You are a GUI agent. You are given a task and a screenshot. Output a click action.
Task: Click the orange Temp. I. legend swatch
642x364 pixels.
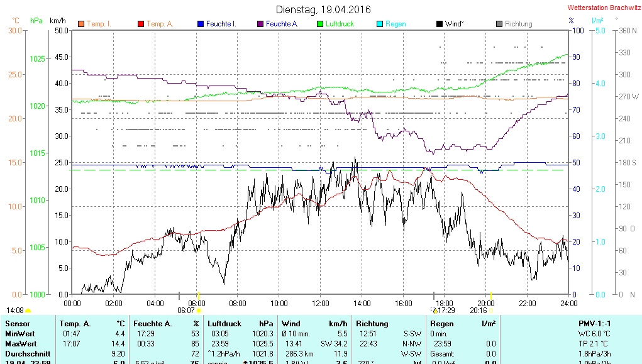click(x=81, y=24)
